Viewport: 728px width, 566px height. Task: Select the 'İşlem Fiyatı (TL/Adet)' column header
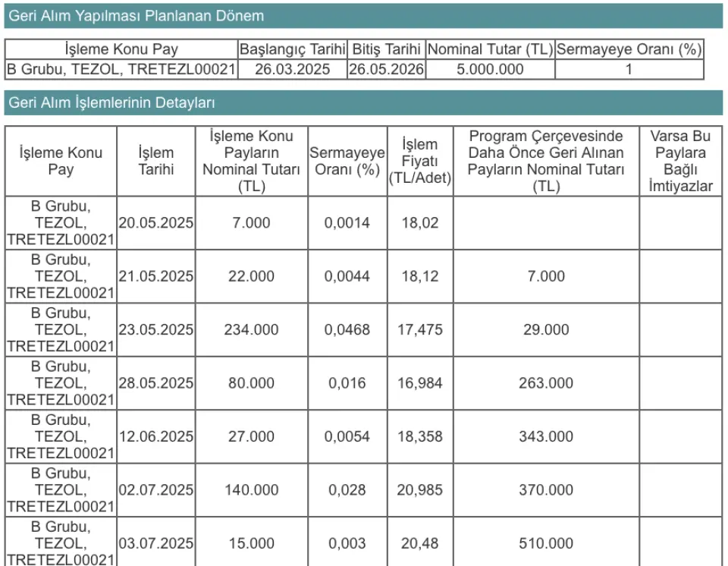click(420, 161)
